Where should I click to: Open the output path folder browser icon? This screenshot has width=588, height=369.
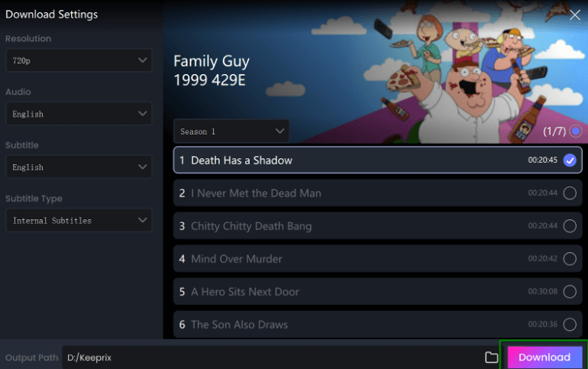(491, 358)
